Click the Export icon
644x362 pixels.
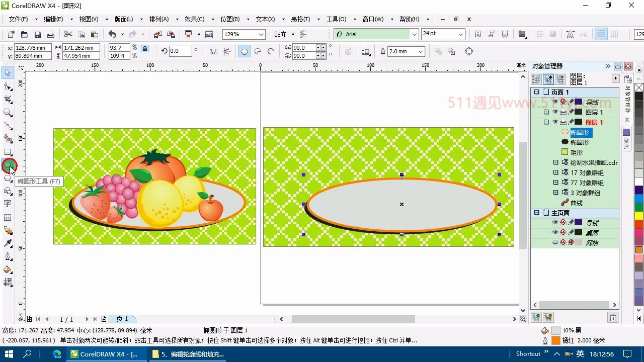tap(171, 34)
